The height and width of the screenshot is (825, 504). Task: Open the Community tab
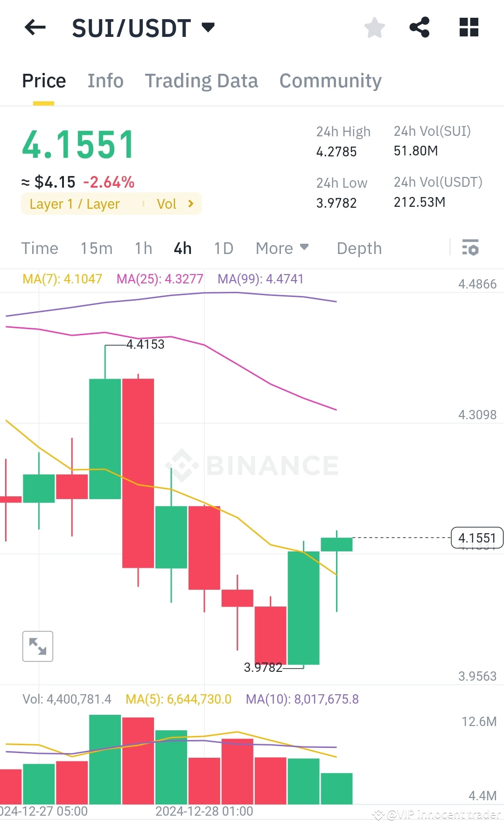[x=330, y=80]
